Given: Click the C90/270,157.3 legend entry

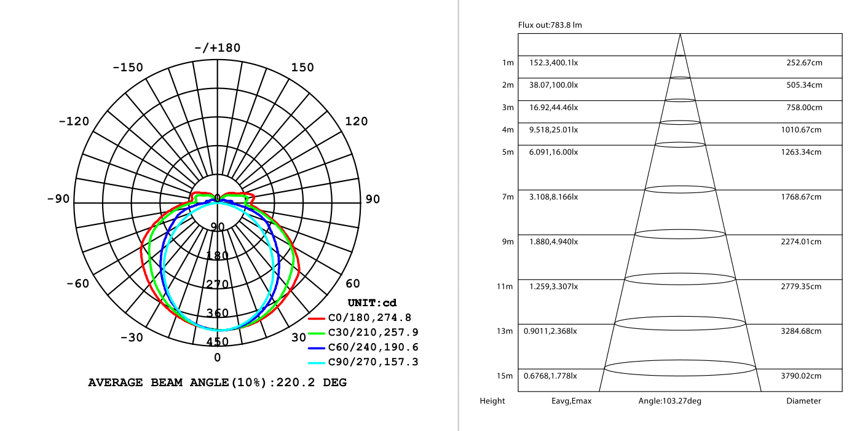Looking at the screenshot, I should tap(363, 362).
